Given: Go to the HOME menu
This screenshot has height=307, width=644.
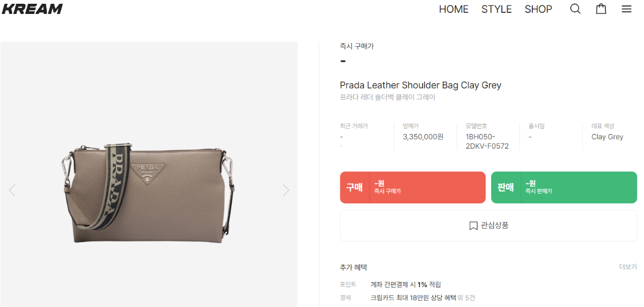Looking at the screenshot, I should (x=453, y=9).
